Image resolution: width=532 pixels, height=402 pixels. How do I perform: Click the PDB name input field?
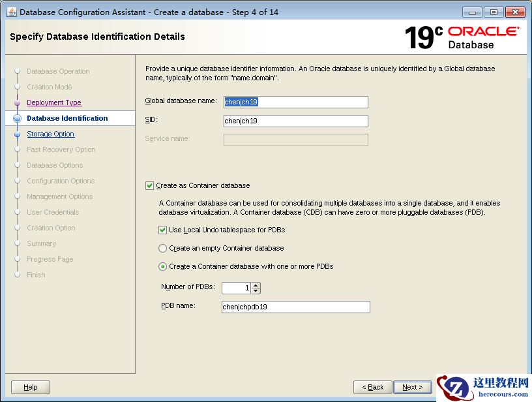point(296,307)
